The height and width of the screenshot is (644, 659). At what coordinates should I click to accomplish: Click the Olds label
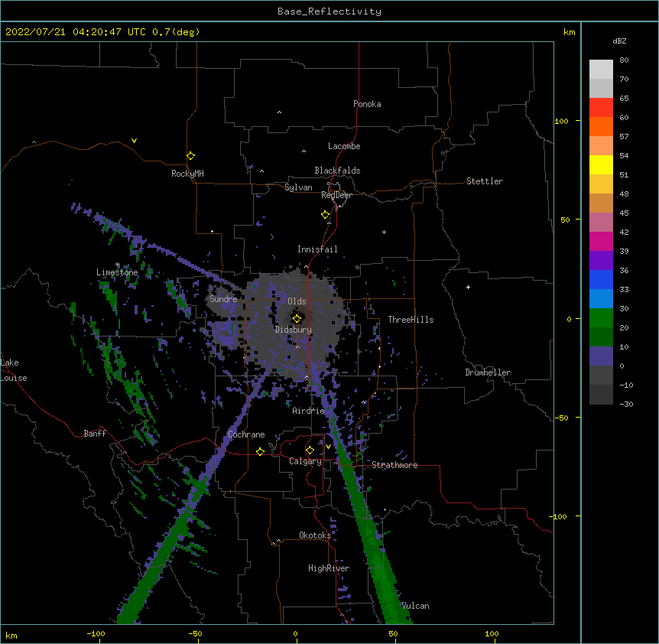click(x=297, y=301)
